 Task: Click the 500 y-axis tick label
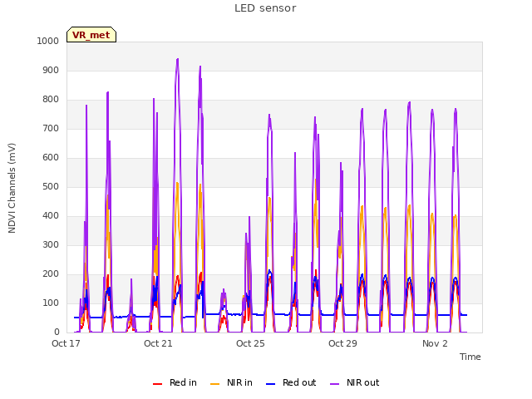click(x=51, y=186)
